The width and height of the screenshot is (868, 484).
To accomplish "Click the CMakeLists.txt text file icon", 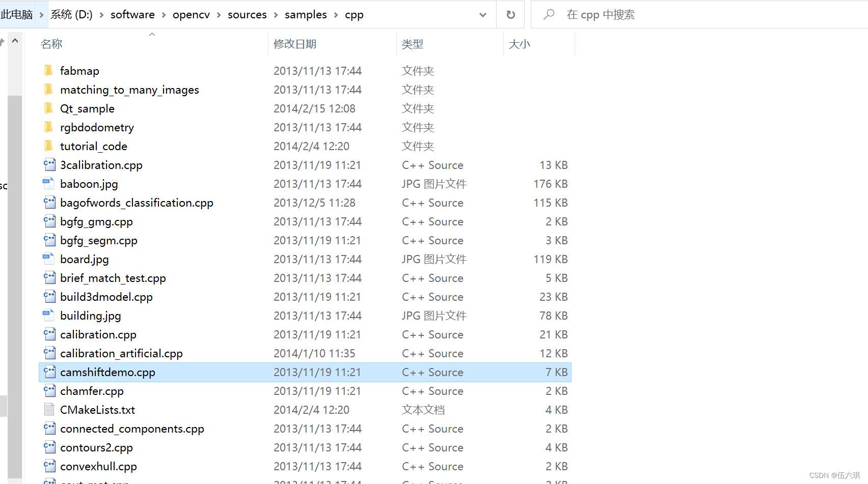I will coord(49,409).
